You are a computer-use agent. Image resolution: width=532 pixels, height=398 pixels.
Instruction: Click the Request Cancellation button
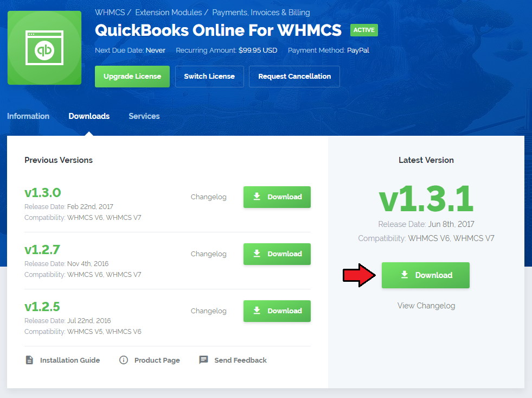[x=294, y=77]
